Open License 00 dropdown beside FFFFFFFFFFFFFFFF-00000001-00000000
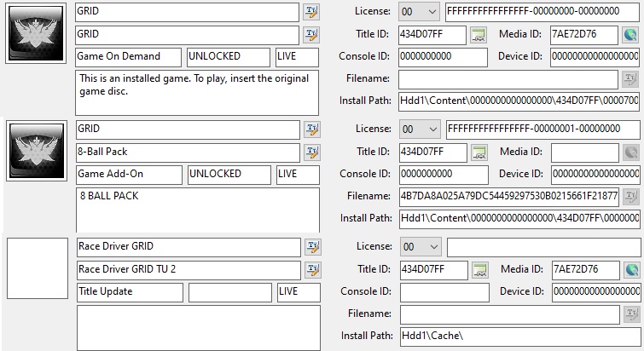644x351 pixels. tap(420, 129)
